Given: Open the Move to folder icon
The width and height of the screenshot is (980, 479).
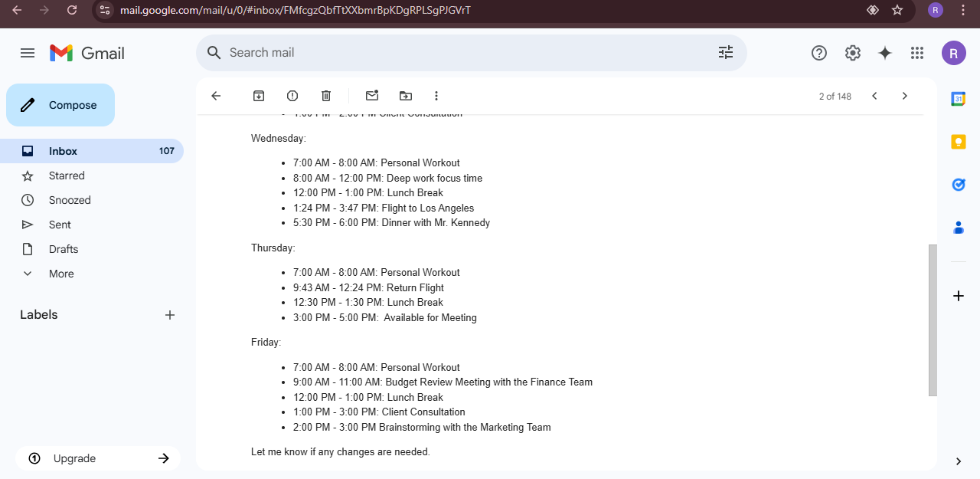Looking at the screenshot, I should [406, 96].
